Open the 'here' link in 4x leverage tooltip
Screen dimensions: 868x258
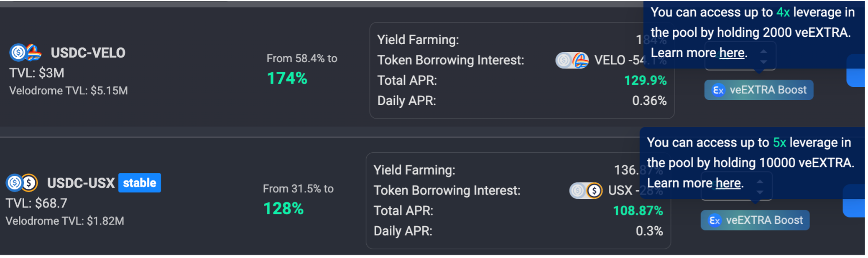click(732, 53)
